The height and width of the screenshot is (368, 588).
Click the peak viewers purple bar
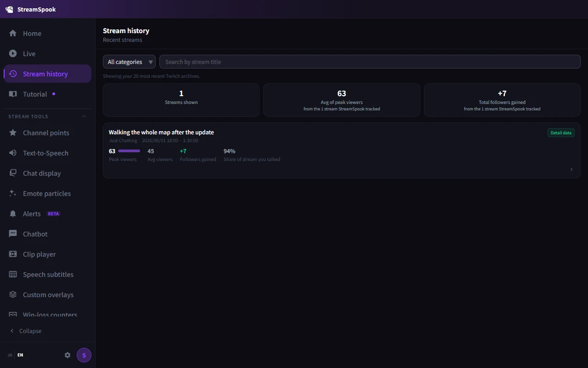point(129,151)
